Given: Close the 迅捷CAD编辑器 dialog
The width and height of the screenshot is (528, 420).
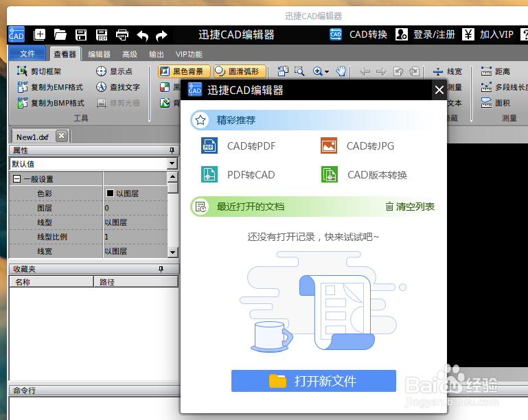Looking at the screenshot, I should (x=439, y=90).
